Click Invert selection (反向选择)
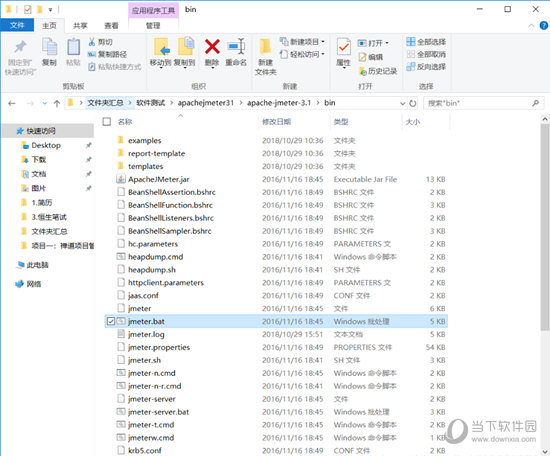This screenshot has width=550, height=456. [x=426, y=67]
